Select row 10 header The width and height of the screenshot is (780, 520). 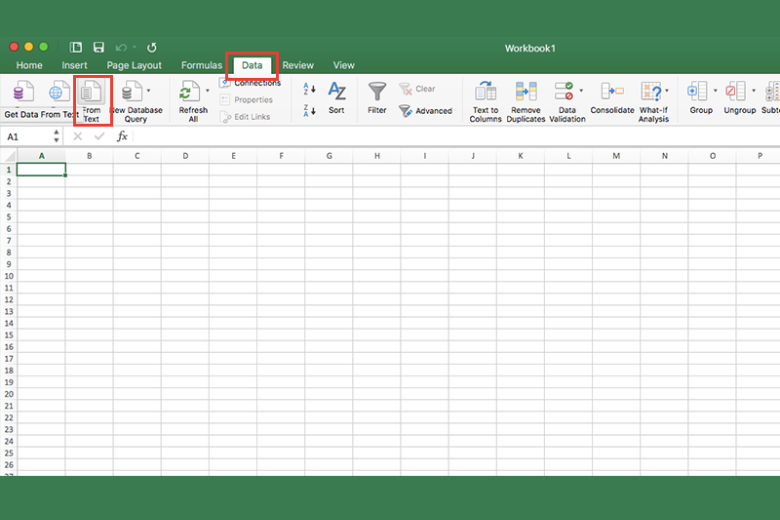point(8,276)
